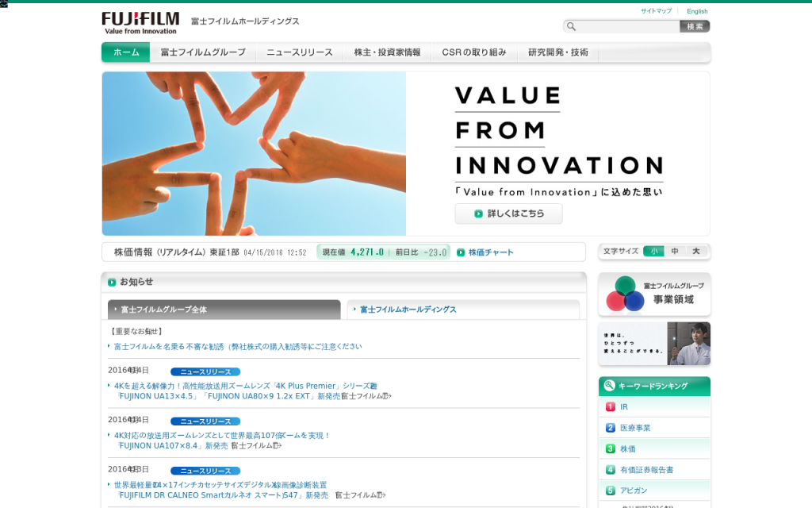This screenshot has width=812, height=508.
Task: Click the アビガン keyword link
Action: coord(634,491)
